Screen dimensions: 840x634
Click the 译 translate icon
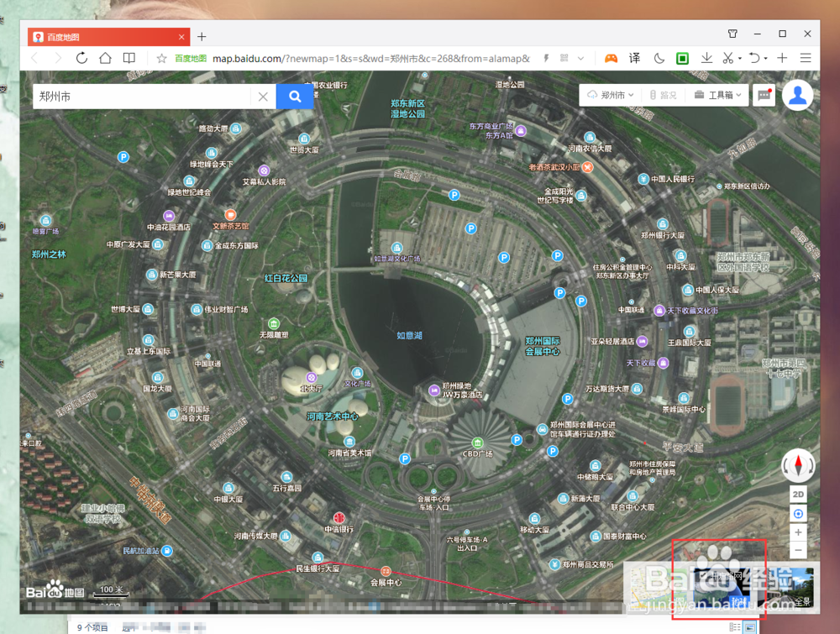634,58
